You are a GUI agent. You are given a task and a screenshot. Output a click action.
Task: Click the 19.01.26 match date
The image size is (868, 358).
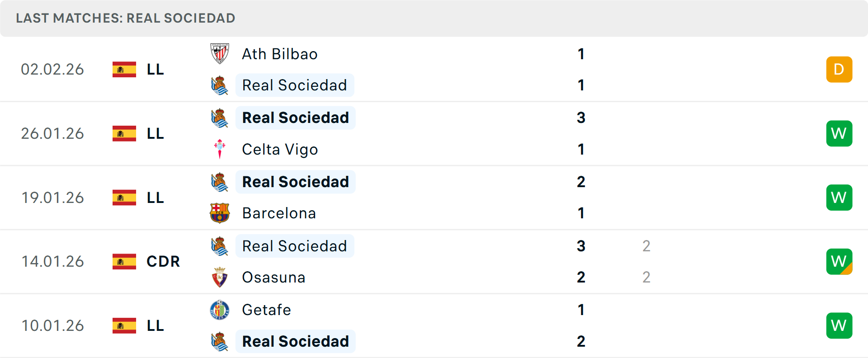coord(52,198)
